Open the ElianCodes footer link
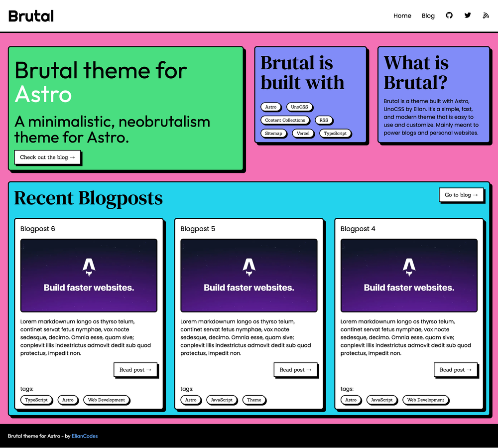 point(85,436)
